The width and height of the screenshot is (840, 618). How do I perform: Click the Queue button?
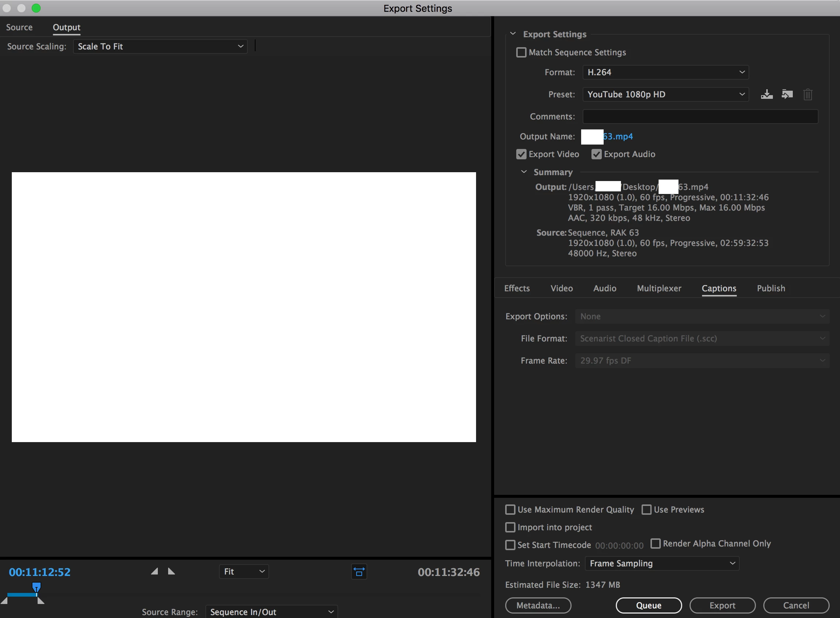tap(649, 605)
